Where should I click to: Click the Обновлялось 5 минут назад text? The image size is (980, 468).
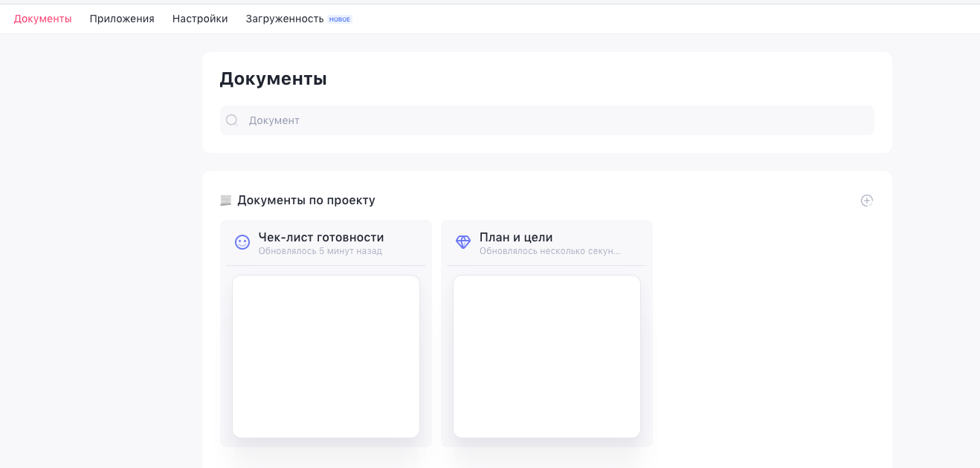(320, 251)
